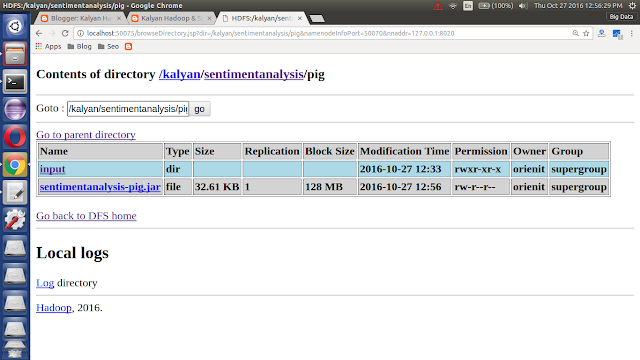Screen dimensions: 640x360
Task: Open the third disk drive in the dock
Action: pyautogui.click(x=15, y=303)
